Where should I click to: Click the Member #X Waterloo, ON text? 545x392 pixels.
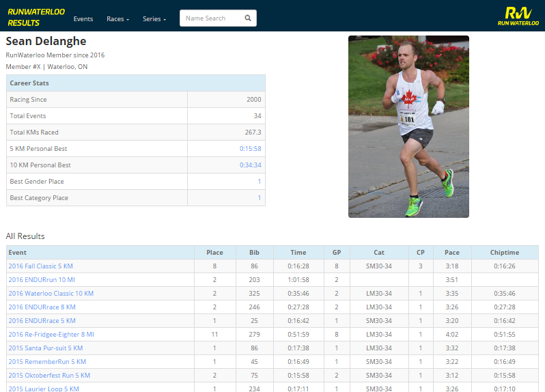pyautogui.click(x=46, y=67)
